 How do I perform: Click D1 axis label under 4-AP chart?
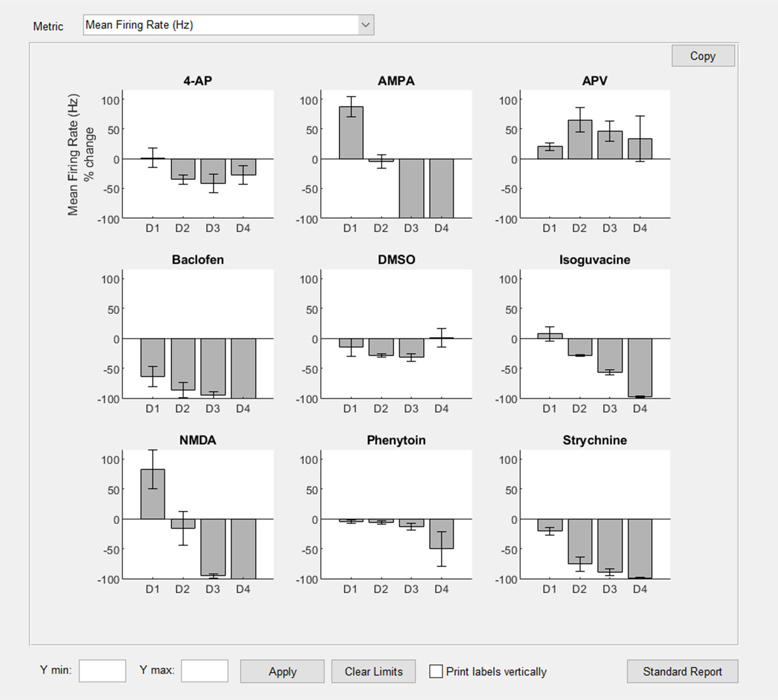[152, 228]
